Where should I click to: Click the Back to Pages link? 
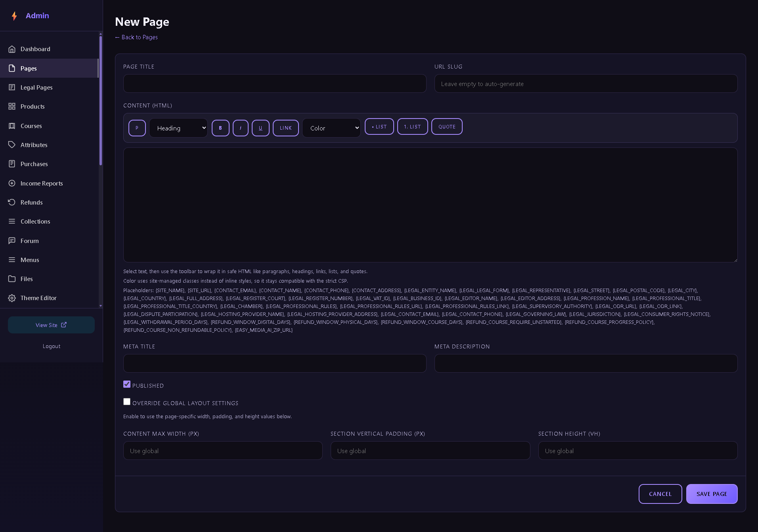(136, 37)
